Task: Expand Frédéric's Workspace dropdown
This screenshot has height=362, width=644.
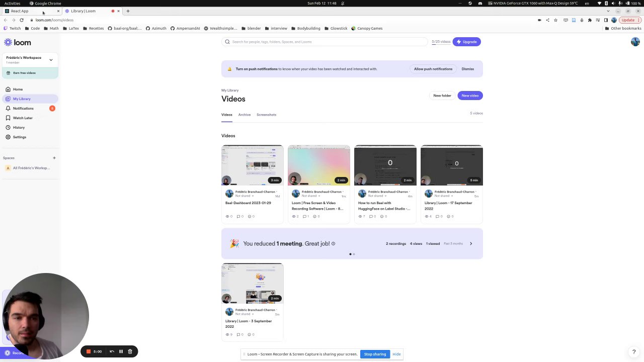Action: pyautogui.click(x=30, y=60)
